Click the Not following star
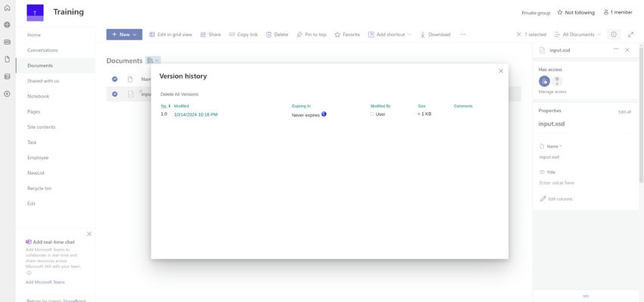This screenshot has height=302, width=644. (560, 12)
